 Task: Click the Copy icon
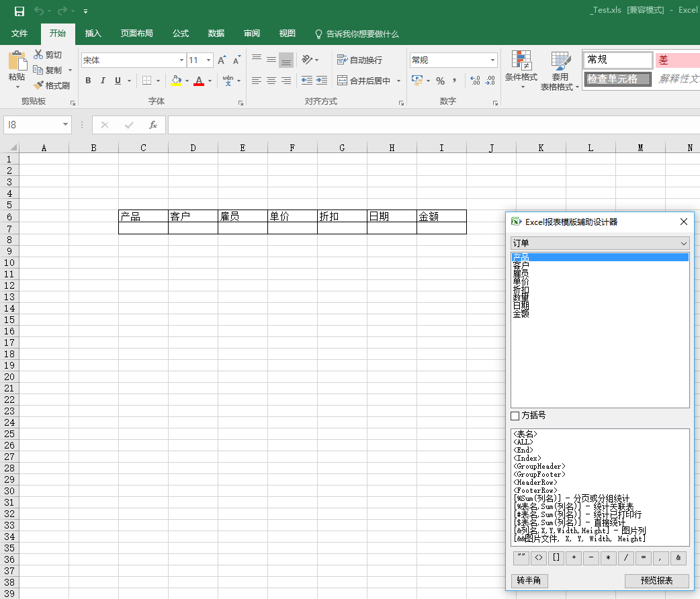[x=38, y=70]
